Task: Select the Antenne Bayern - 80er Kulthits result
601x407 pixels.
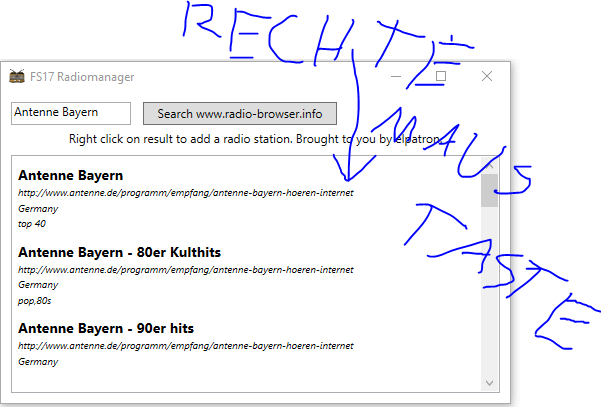Action: point(120,253)
